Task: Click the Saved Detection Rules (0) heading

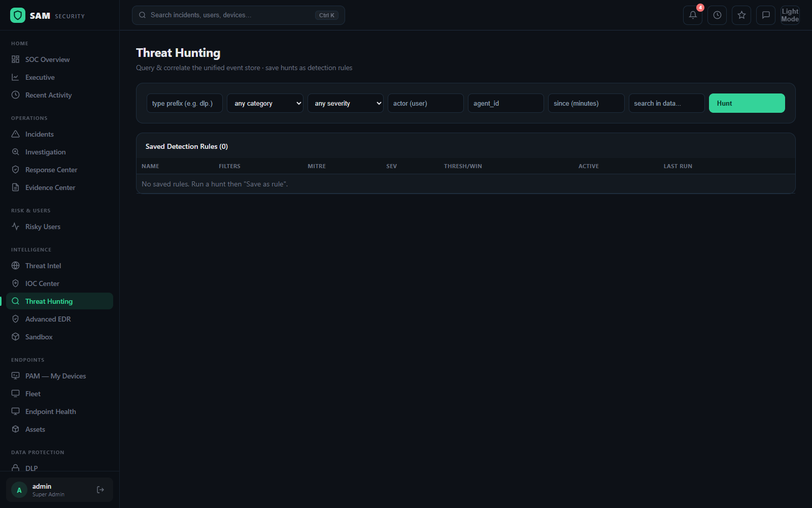Action: click(187, 146)
